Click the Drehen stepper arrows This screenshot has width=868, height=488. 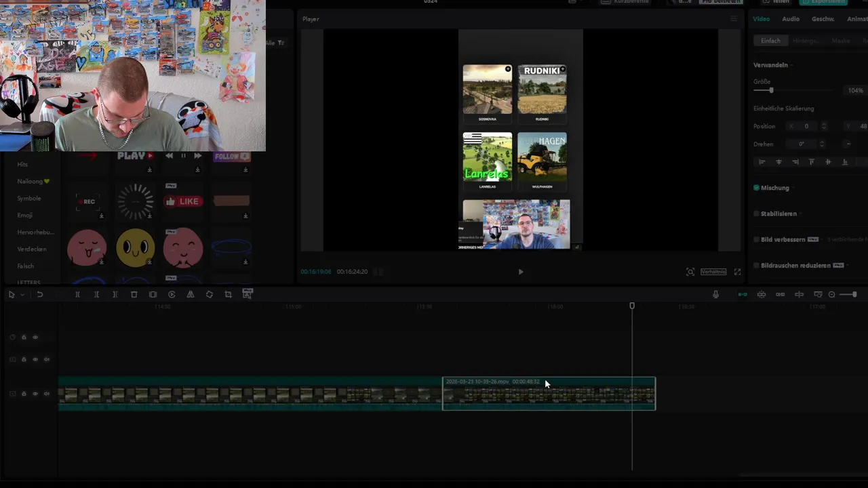(822, 144)
